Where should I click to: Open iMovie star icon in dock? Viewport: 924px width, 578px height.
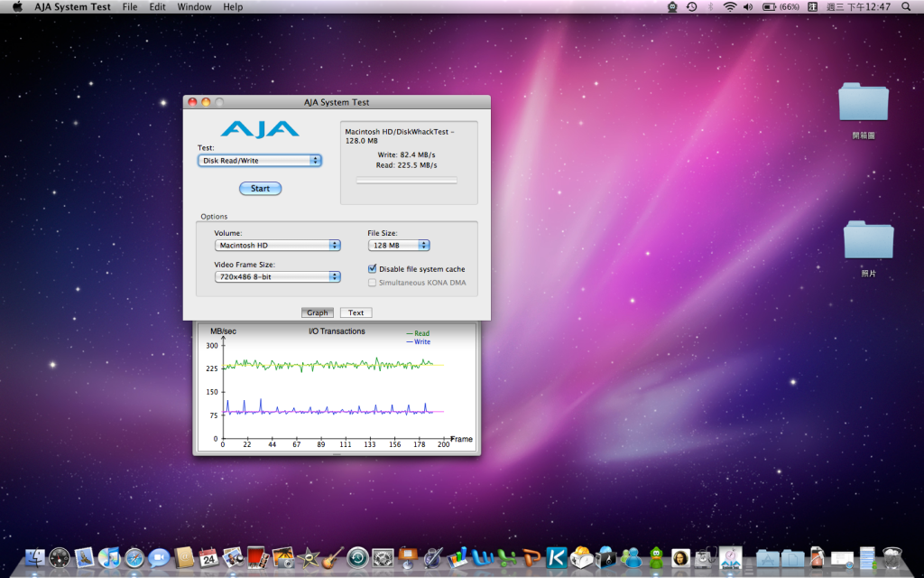[309, 556]
